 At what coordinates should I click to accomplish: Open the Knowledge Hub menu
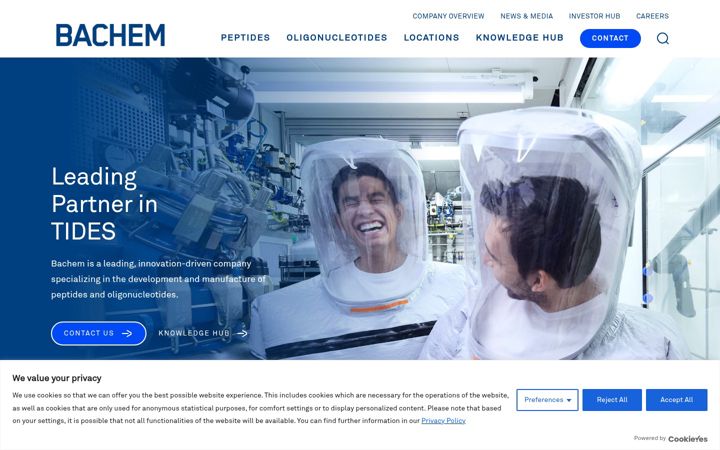519,38
